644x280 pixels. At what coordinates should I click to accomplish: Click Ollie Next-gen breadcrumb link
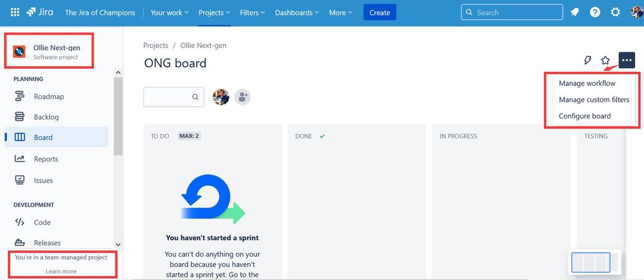click(x=203, y=46)
